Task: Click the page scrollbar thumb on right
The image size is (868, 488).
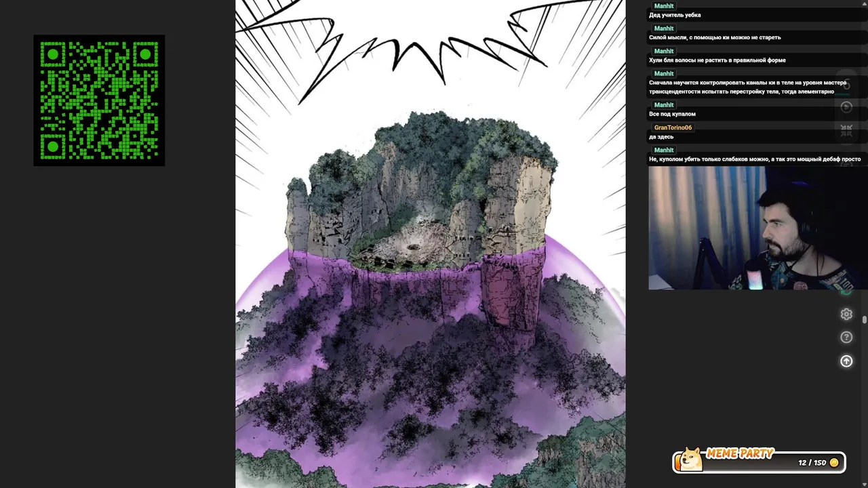Action: tap(864, 321)
